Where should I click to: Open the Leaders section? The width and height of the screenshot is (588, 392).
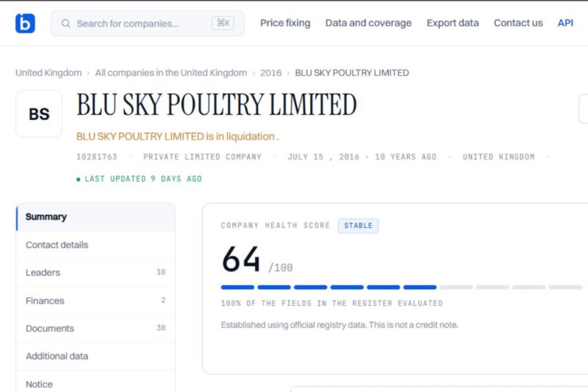click(x=96, y=273)
